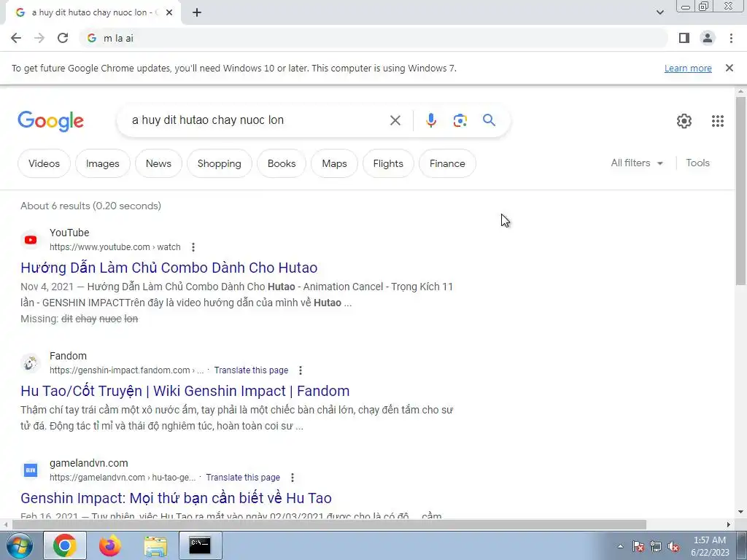Switch to the Flights filter
747x560 pixels.
pyautogui.click(x=388, y=163)
